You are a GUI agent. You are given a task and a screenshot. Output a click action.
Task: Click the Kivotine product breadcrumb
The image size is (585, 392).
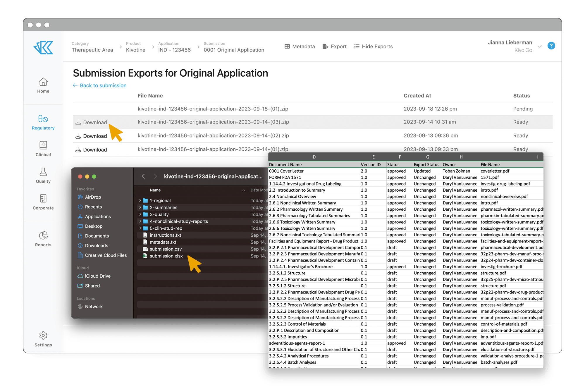pos(136,50)
